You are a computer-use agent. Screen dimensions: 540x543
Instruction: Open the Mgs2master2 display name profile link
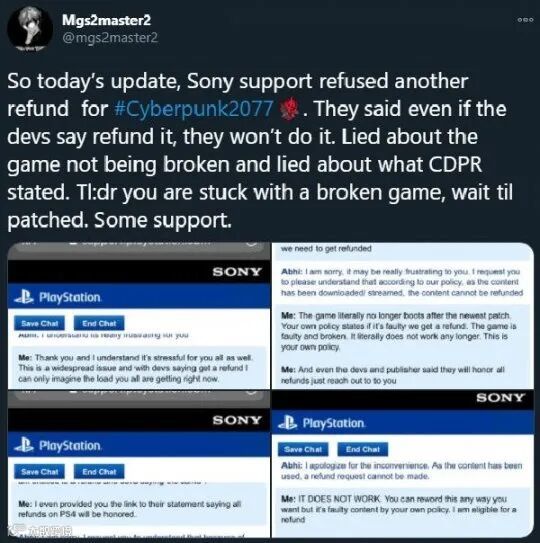pyautogui.click(x=106, y=20)
